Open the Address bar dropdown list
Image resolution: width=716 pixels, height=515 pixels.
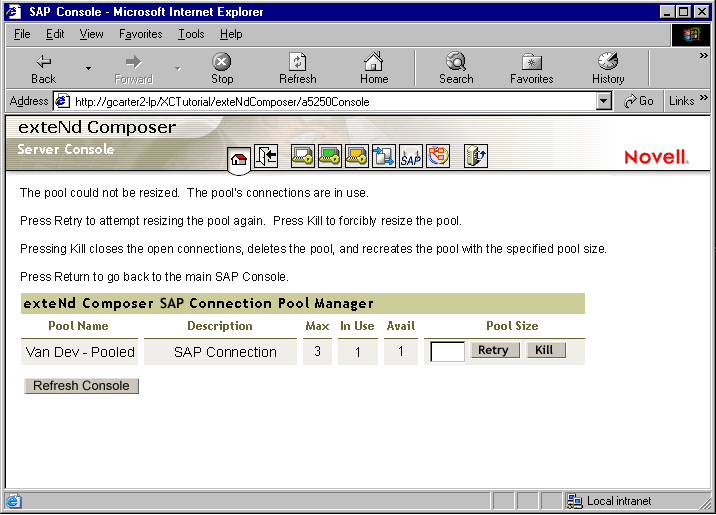[x=604, y=101]
